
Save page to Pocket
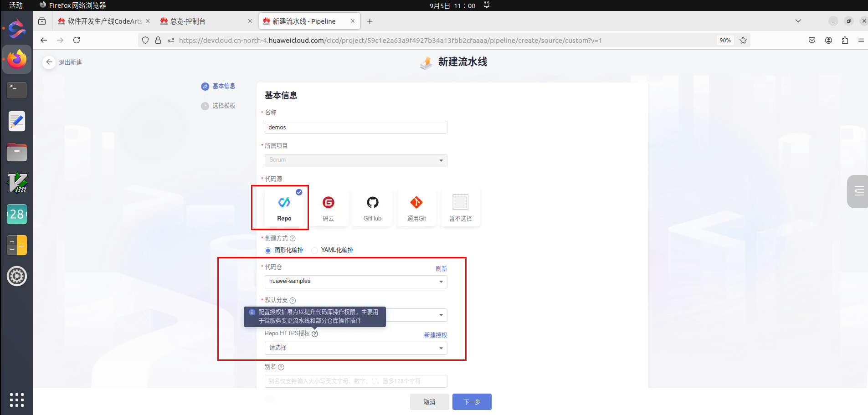812,40
